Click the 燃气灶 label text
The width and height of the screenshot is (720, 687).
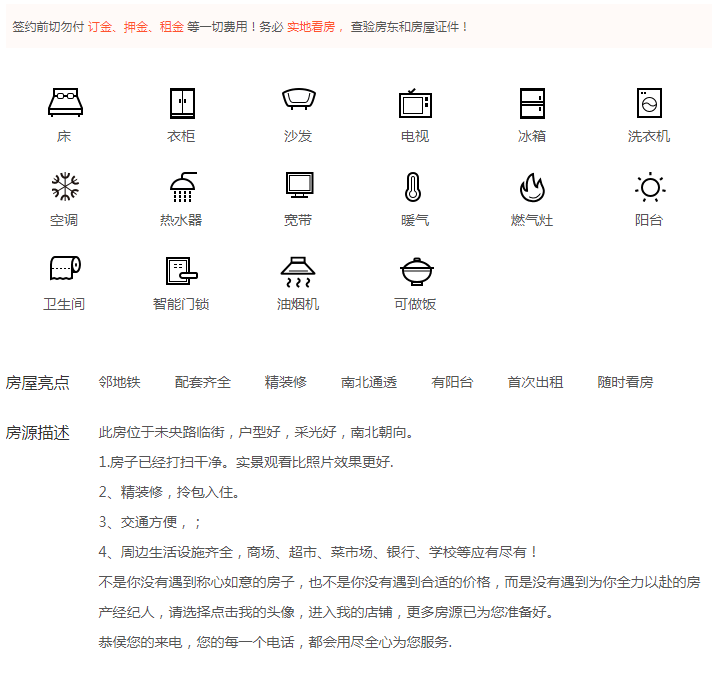coord(532,220)
